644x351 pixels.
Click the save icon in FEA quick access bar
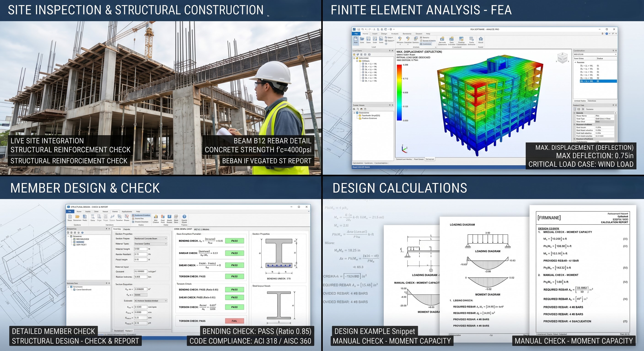tap(359, 29)
